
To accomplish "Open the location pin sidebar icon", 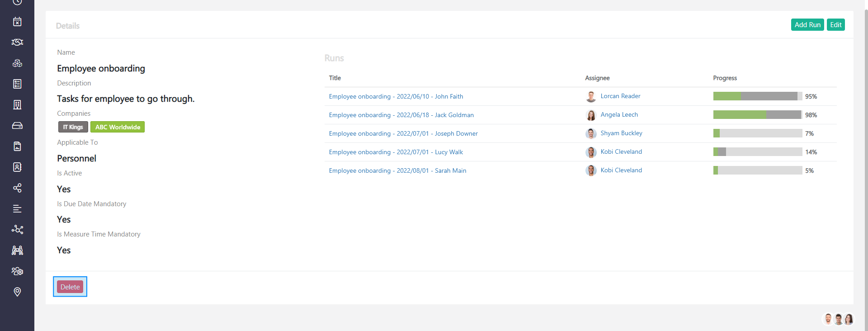I will pos(17,292).
